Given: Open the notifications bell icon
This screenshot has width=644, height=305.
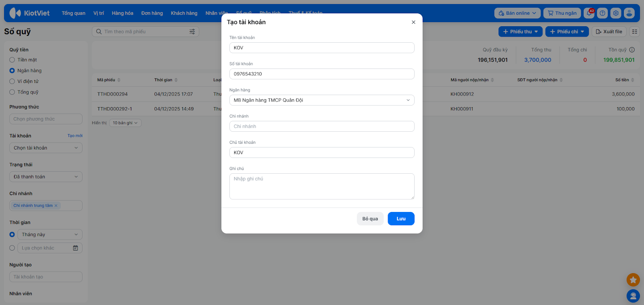Looking at the screenshot, I should coord(589,13).
